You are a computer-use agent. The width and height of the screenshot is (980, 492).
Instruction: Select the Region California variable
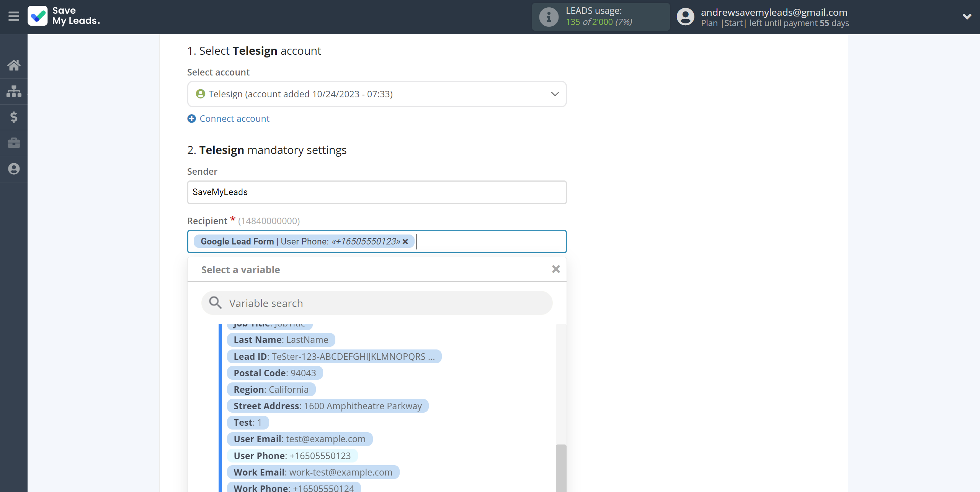(271, 389)
